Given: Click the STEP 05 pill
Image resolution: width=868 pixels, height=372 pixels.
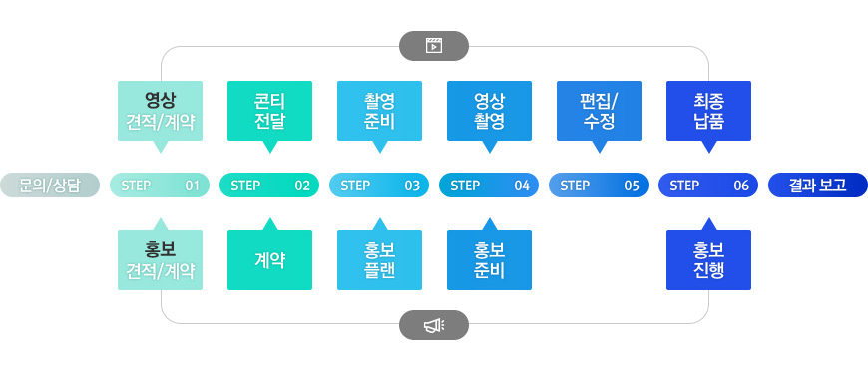Looking at the screenshot, I should [599, 185].
